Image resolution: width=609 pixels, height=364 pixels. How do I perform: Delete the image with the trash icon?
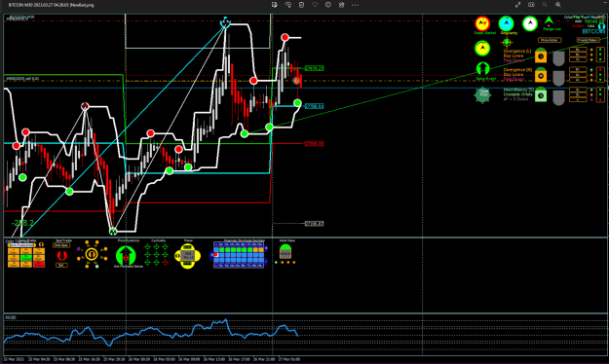point(301,5)
